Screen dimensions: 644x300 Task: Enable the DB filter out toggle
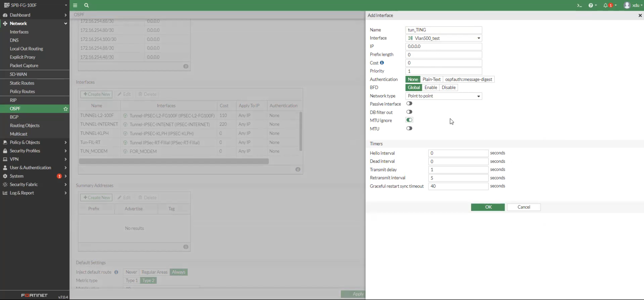[409, 112]
